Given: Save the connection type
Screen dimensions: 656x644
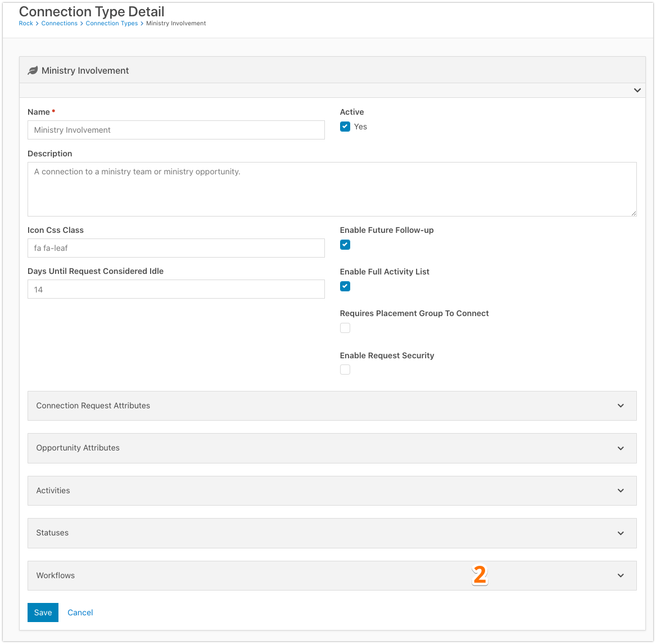Looking at the screenshot, I should (43, 613).
